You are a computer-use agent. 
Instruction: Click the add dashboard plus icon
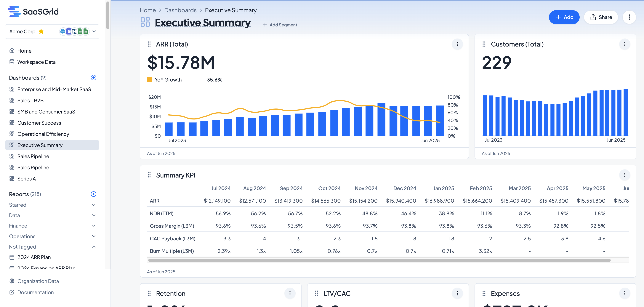(94, 78)
